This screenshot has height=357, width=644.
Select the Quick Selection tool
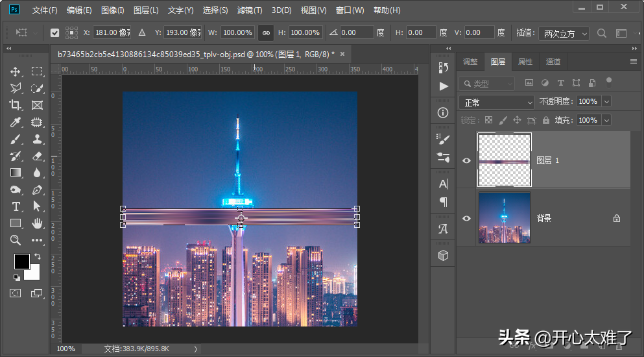coord(37,88)
